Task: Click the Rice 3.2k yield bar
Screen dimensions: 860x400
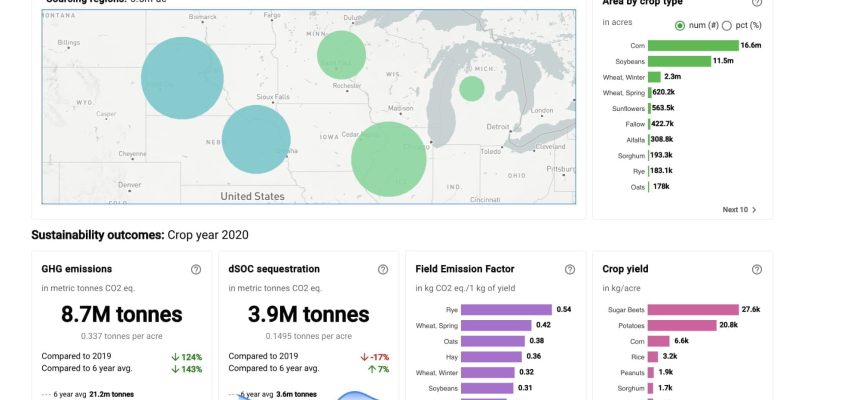Action: (x=653, y=357)
